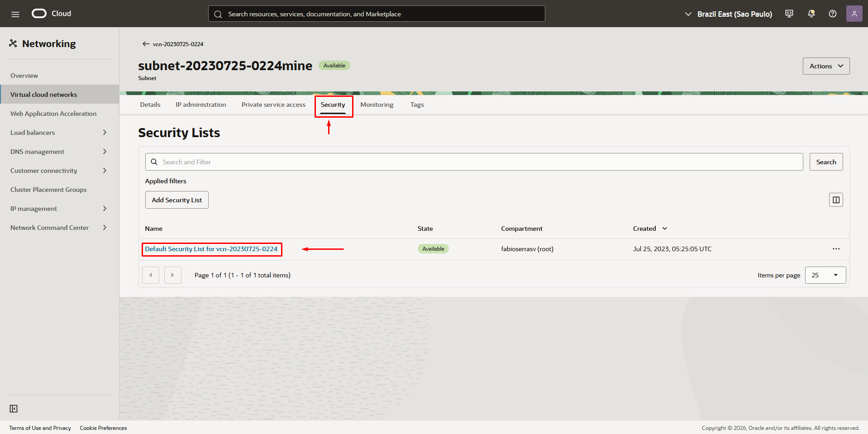Open the Cloud Shell developer tools icon

coord(789,14)
